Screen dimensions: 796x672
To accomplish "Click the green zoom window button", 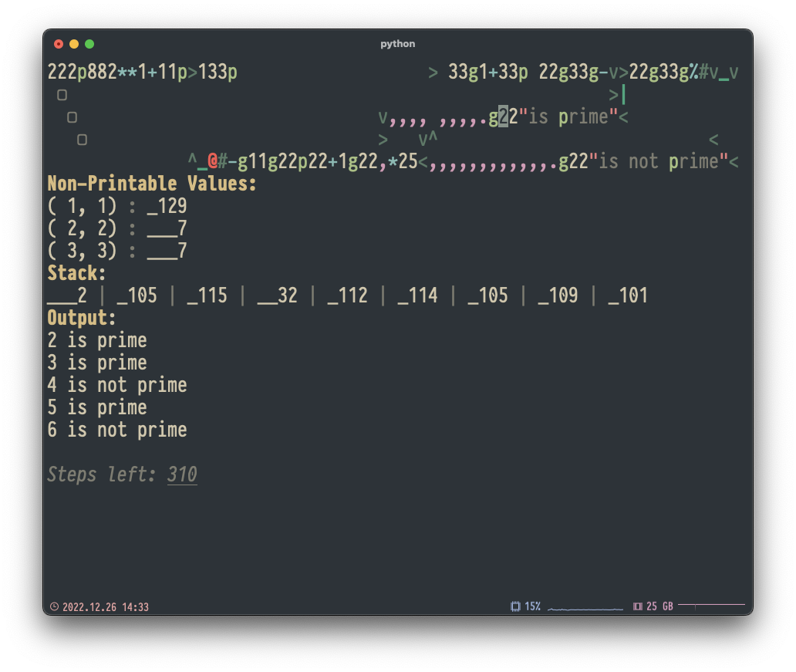I will click(89, 44).
